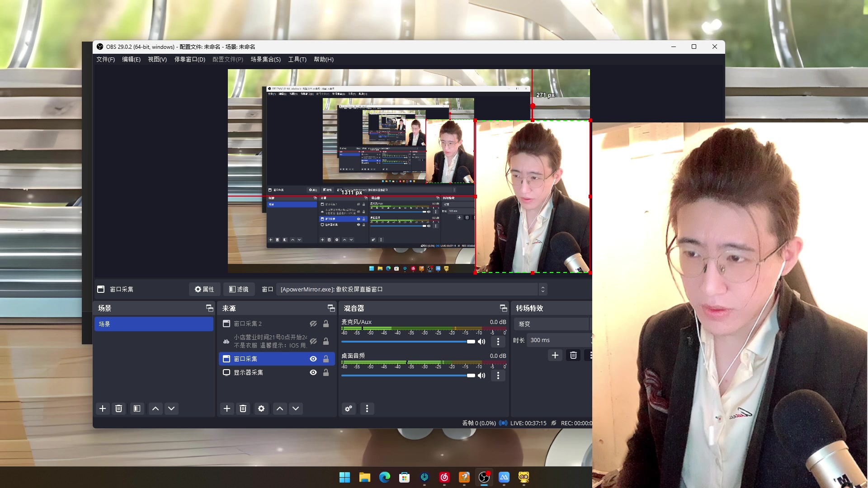Show hidden 窗口采集 2 source

pyautogui.click(x=313, y=324)
